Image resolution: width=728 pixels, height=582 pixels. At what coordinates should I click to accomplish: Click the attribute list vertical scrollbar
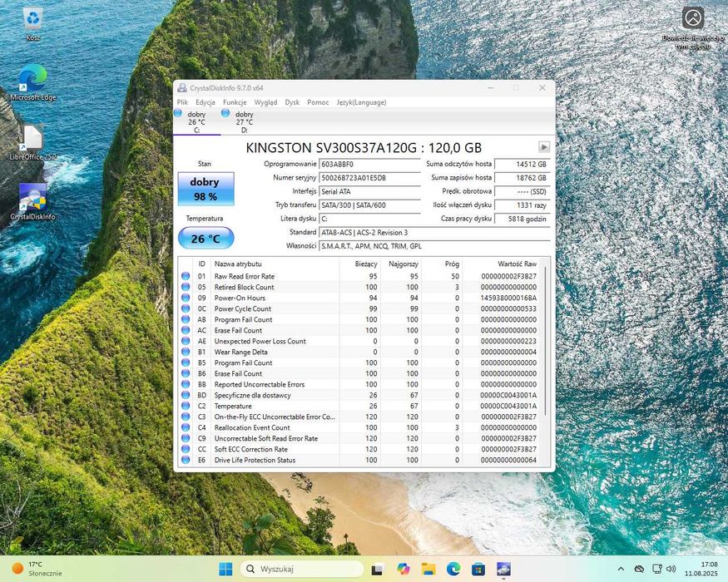click(x=546, y=341)
